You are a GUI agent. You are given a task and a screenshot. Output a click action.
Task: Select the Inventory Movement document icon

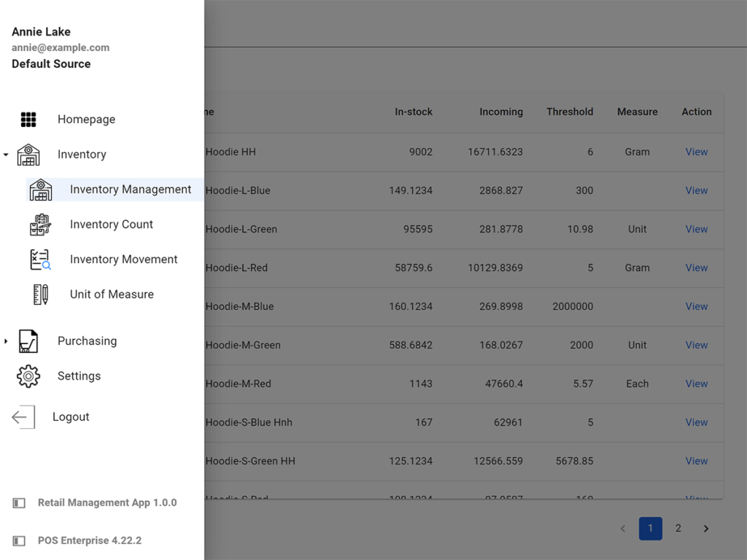point(42,260)
